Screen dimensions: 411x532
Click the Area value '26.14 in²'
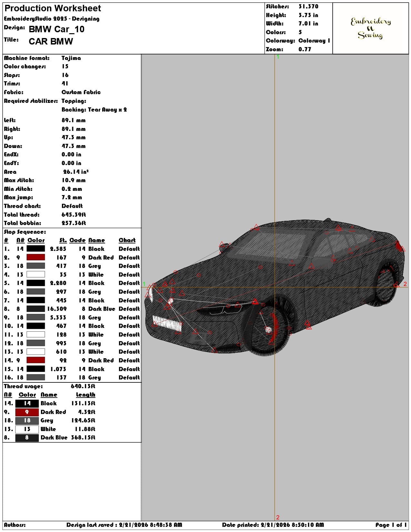tap(76, 172)
